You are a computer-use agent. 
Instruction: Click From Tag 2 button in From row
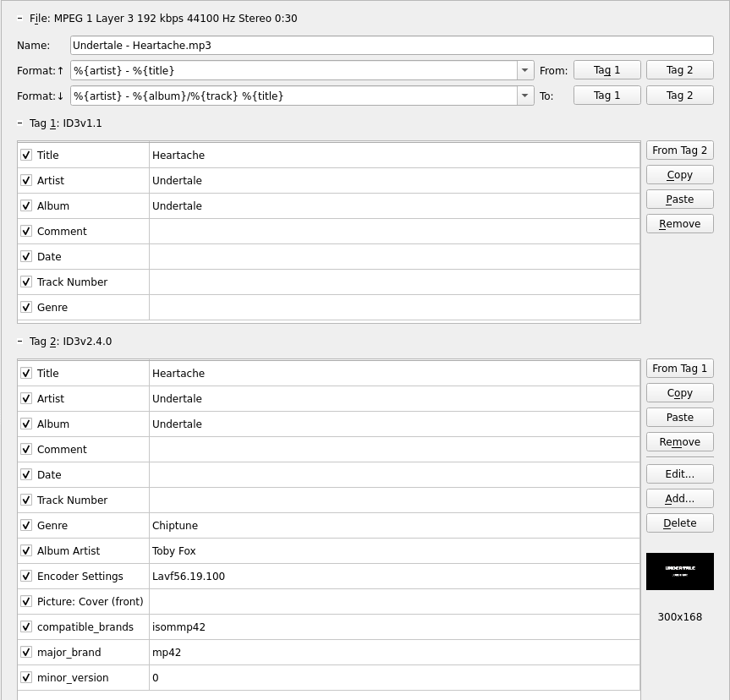[x=680, y=70]
